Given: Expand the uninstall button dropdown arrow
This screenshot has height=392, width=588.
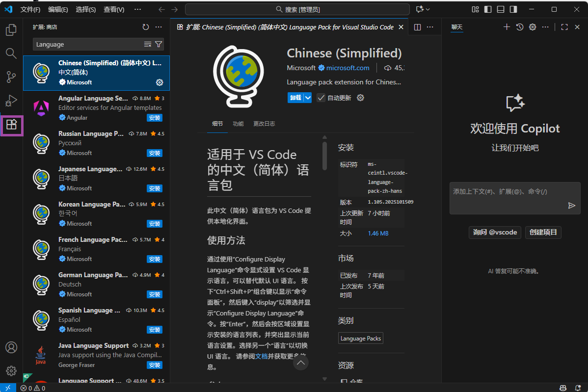Looking at the screenshot, I should (x=308, y=98).
